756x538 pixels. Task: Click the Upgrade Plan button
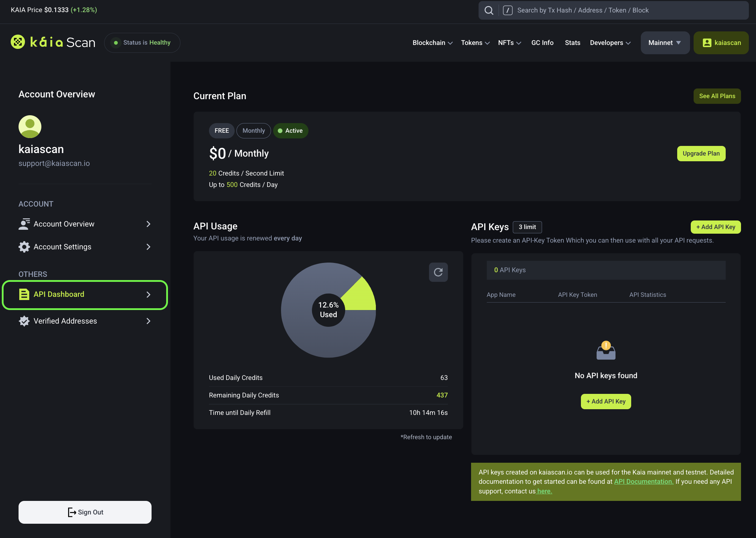[701, 153]
